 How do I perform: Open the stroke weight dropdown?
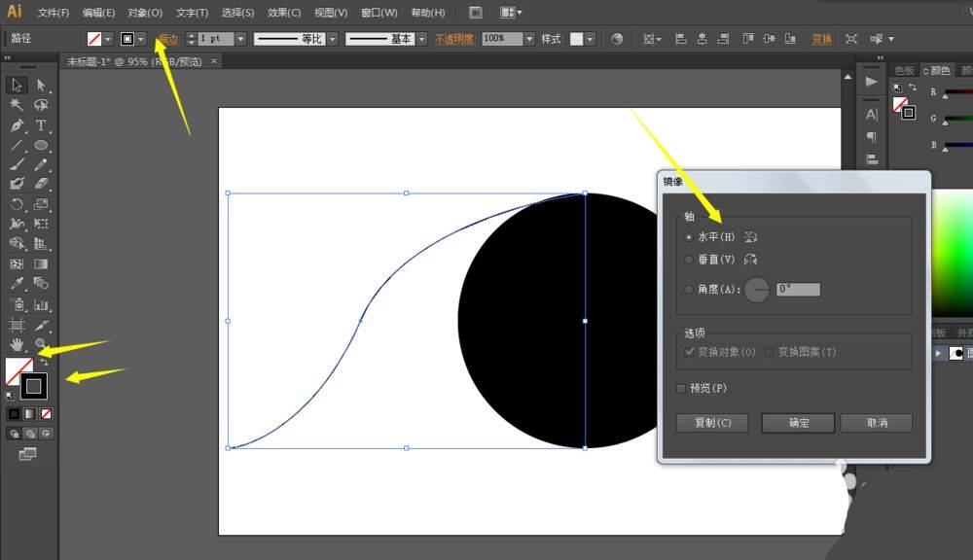pos(240,39)
